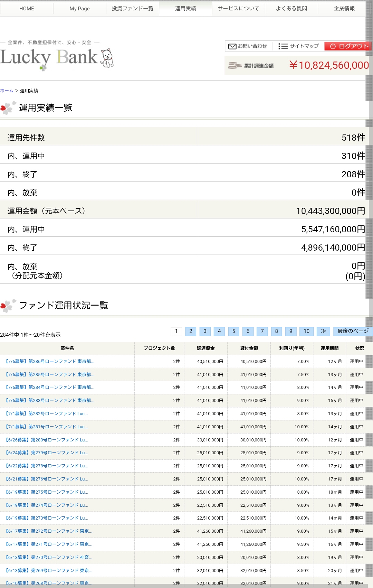Click the 利回り(年利) column header
373x588 pixels.
[292, 348]
